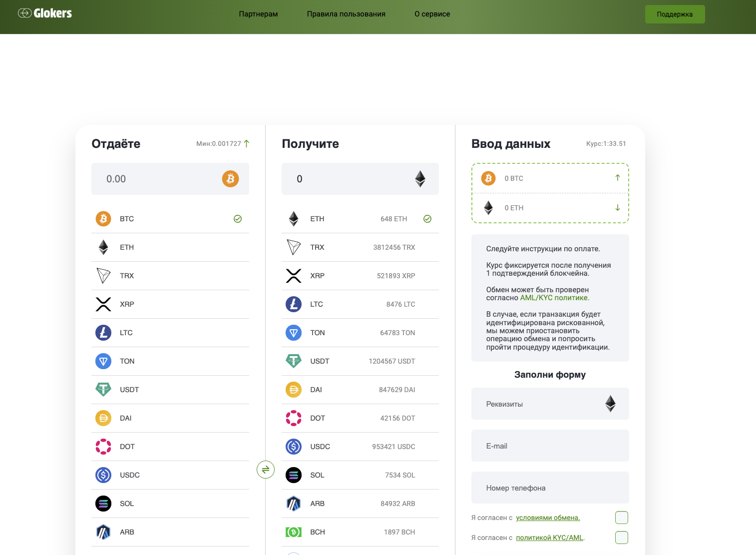
Task: Select Litecoin icon in the Отдаёте list
Action: point(103,333)
